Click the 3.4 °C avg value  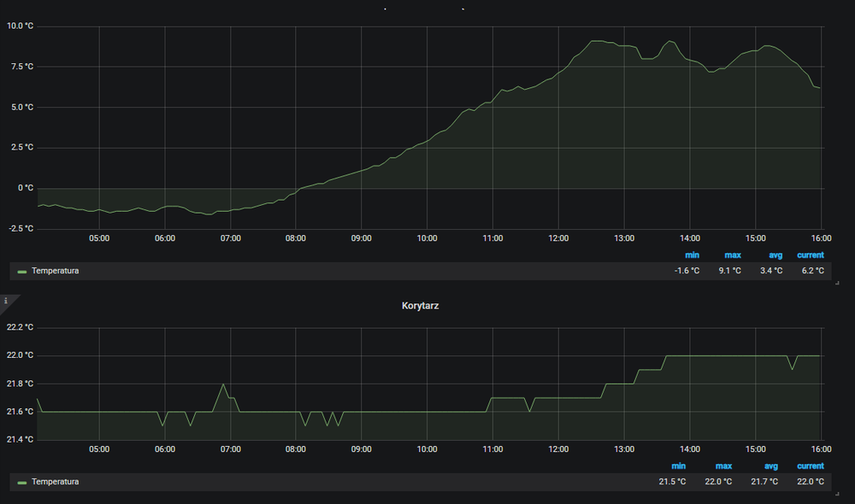pos(771,271)
